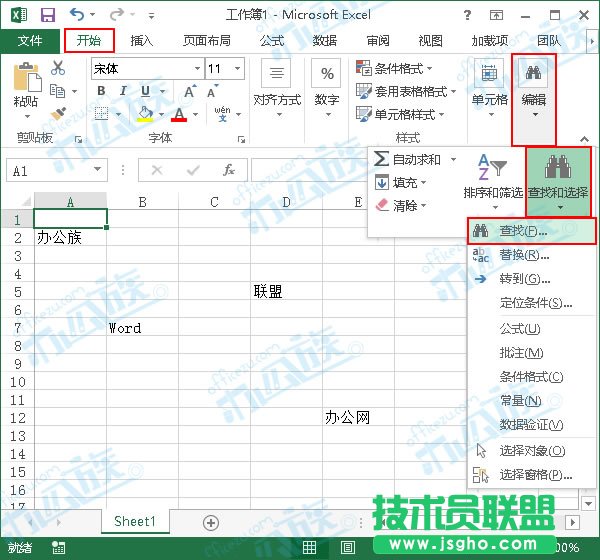Open the Cells (单元格) group
The width and height of the screenshot is (600, 560).
click(489, 89)
